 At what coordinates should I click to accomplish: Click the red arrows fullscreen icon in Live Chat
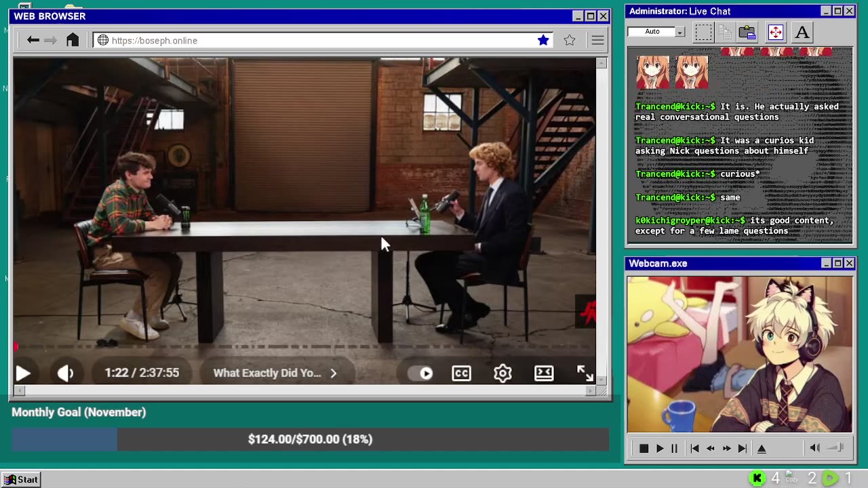(775, 32)
